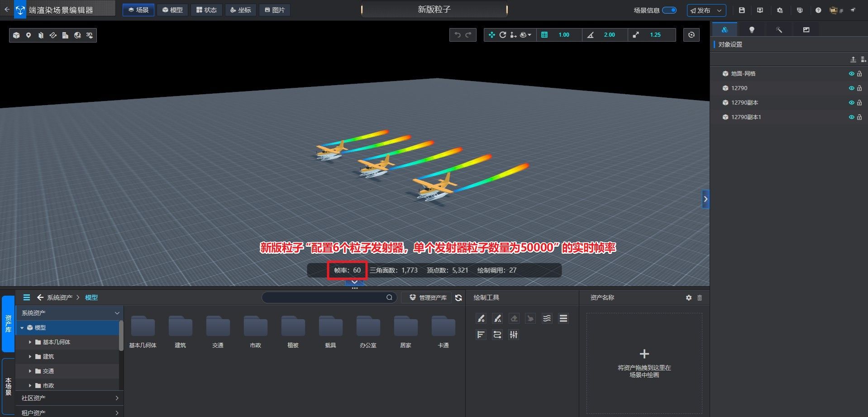The image size is (868, 417).
Task: Collapse the stats bar with the down chevron
Action: tap(355, 282)
